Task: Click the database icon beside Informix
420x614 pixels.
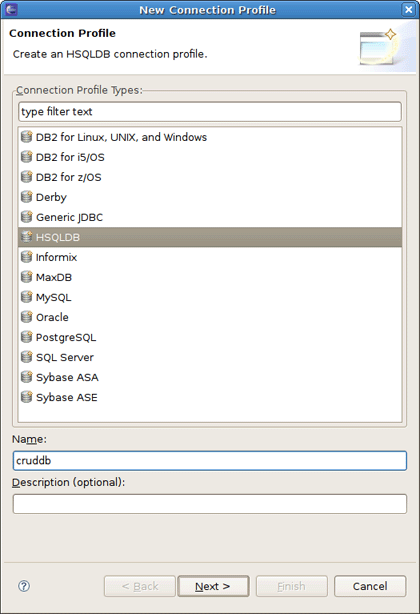Action: coord(26,257)
